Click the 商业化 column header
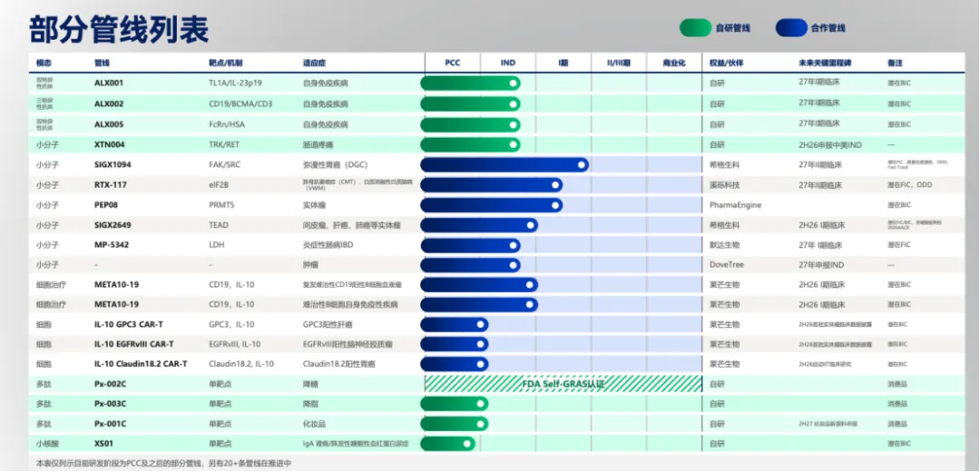 click(x=674, y=64)
